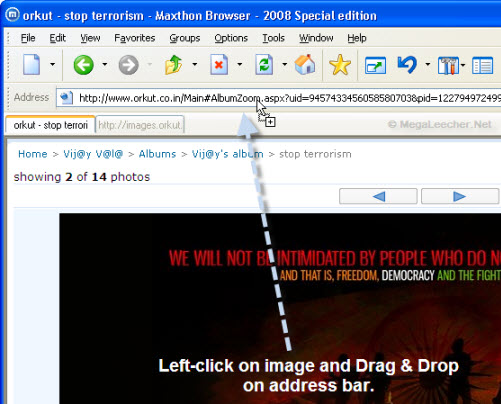Open the Back history dropdown arrow

(105, 64)
